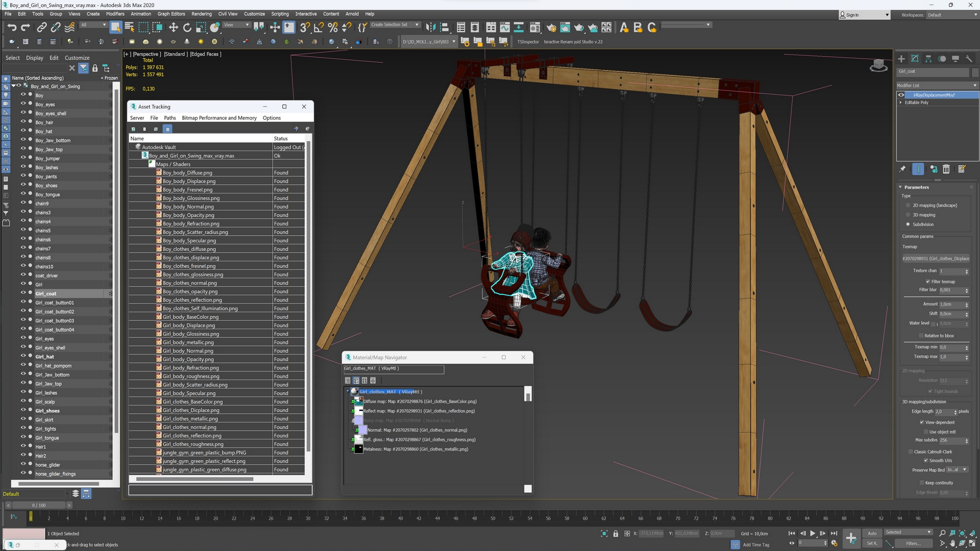Remove modifier with the trash icon
980x551 pixels.
pos(946,169)
